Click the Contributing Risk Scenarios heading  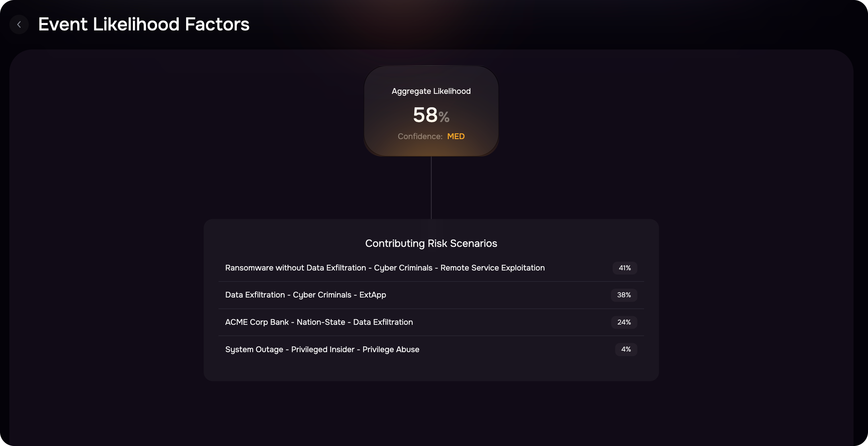(x=431, y=243)
